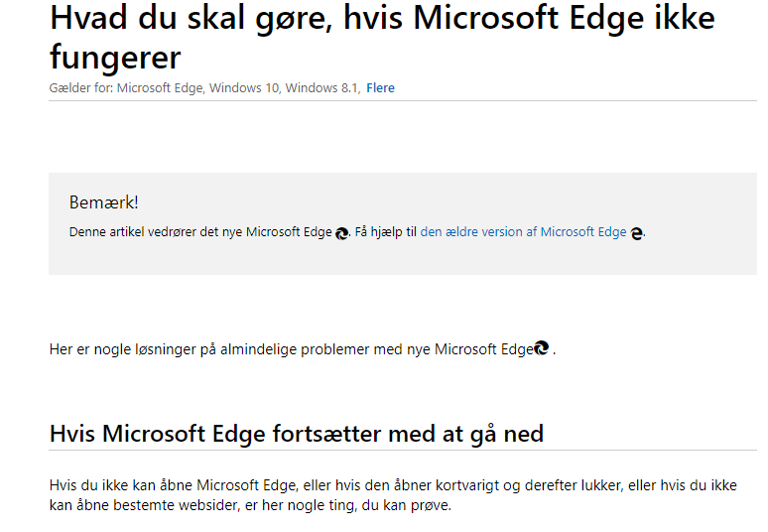Click the 'kan åbne bestemte websider' line

(x=250, y=505)
